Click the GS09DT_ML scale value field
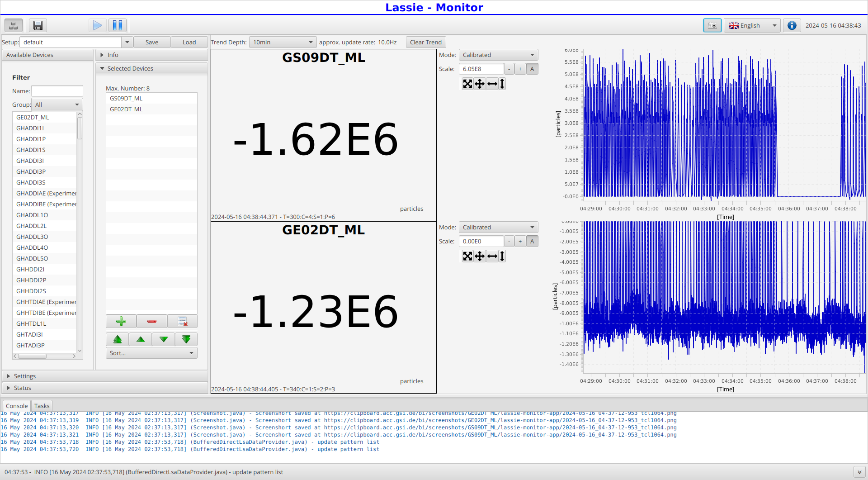Image resolution: width=868 pixels, height=480 pixels. point(481,69)
